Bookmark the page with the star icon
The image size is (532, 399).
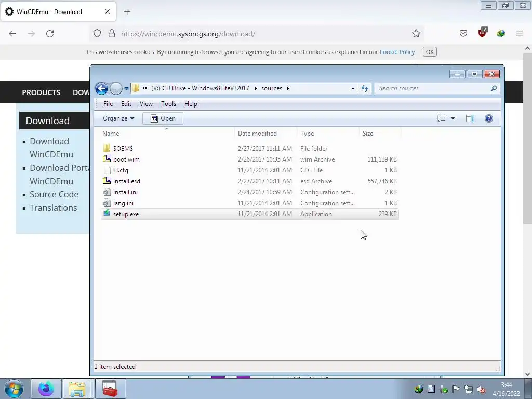pos(416,33)
